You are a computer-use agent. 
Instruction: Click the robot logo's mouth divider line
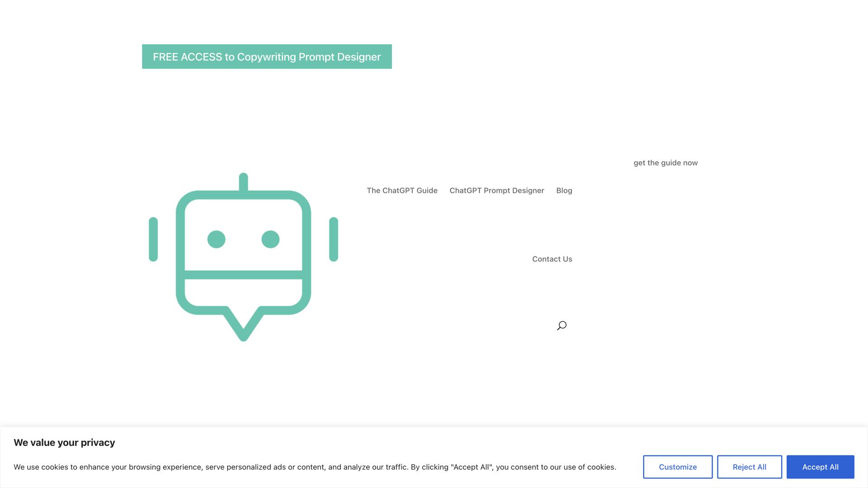point(243,275)
